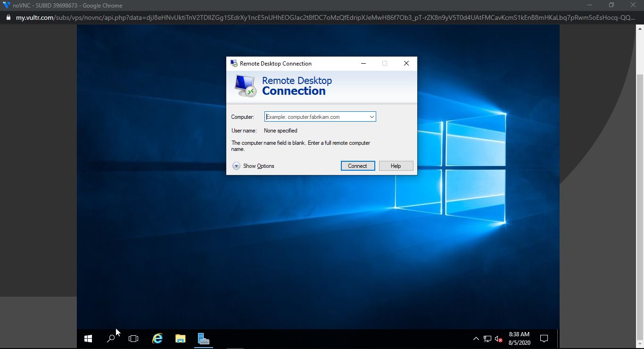Click the Vultr icon in the Chrome title bar
This screenshot has height=349, width=644.
point(6,5)
